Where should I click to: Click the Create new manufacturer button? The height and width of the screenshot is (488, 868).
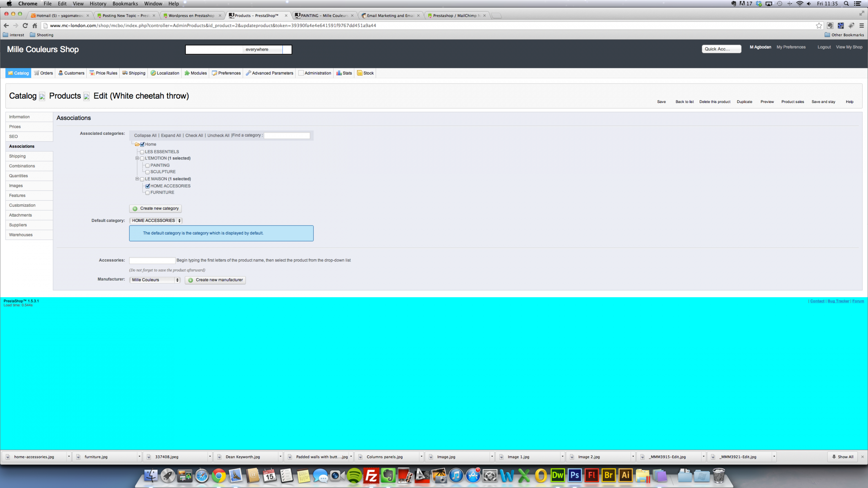(x=215, y=280)
